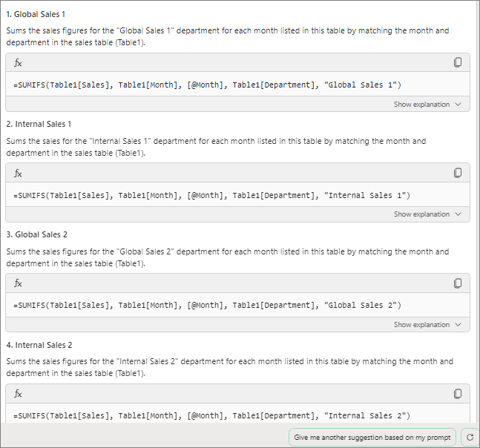This screenshot has height=448, width=480.
Task: Select the Global Sales 1 SUMIFS formula text
Action: 207,85
